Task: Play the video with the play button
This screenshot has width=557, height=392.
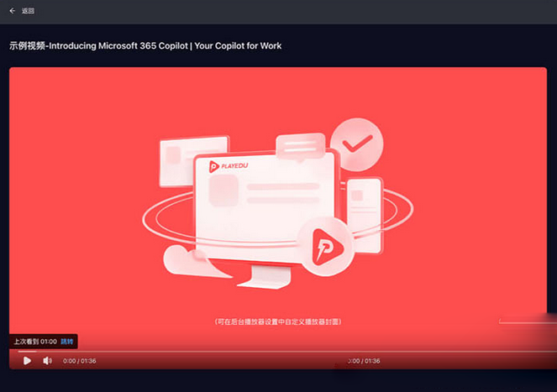Action: coord(27,360)
